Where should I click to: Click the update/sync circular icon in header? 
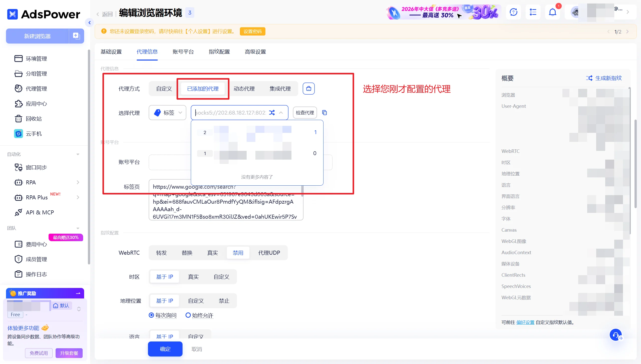point(513,12)
